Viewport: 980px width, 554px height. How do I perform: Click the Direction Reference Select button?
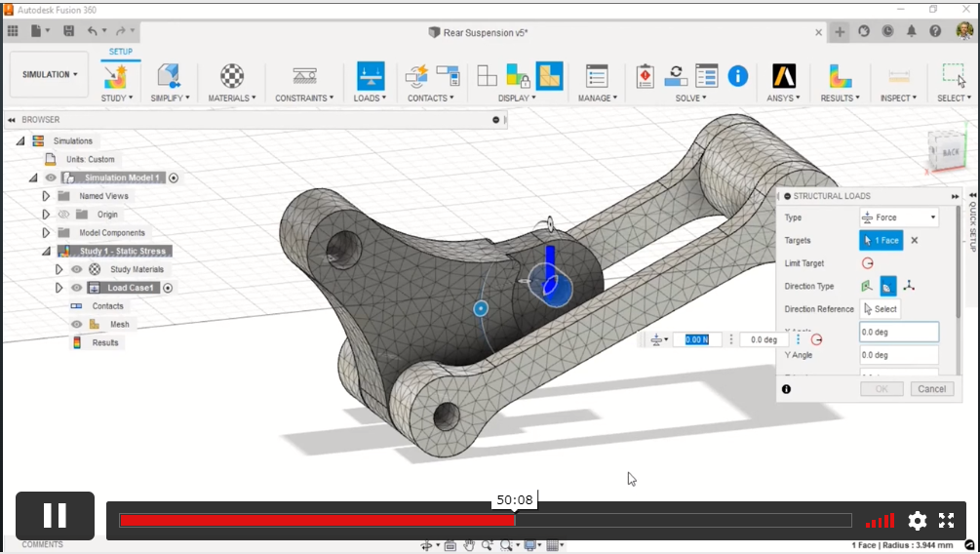point(880,309)
